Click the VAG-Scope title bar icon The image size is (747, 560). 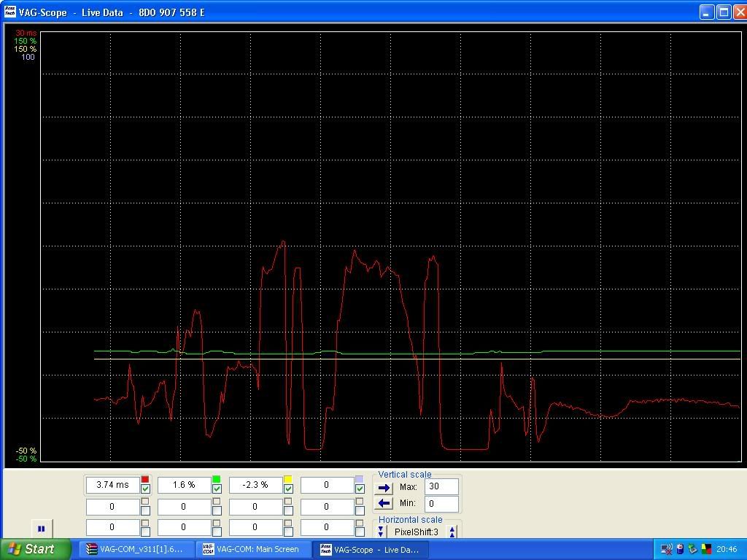point(9,12)
